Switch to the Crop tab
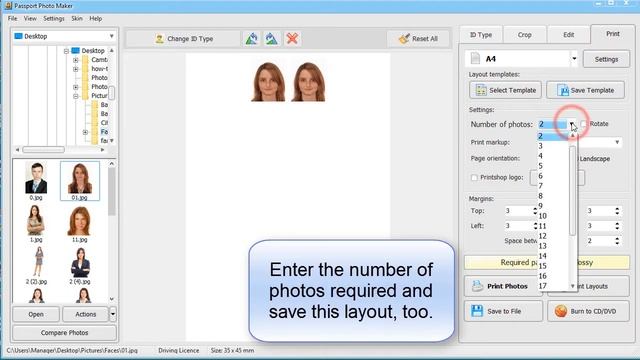This screenshot has width=640, height=360. point(524,35)
